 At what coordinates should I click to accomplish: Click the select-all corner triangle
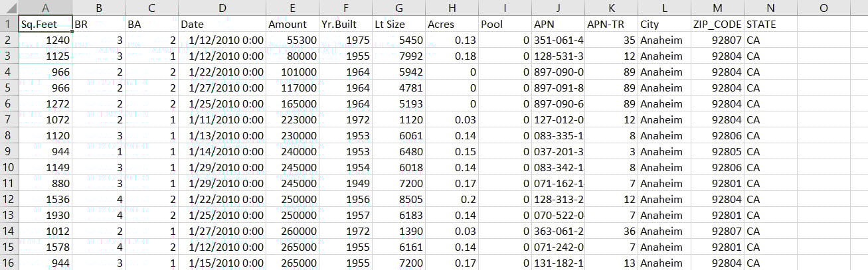click(x=9, y=8)
